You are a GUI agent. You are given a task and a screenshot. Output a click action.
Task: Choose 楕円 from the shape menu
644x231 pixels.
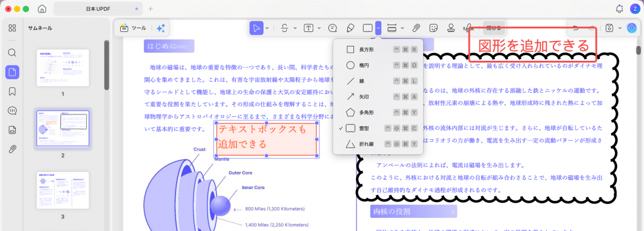378,65
